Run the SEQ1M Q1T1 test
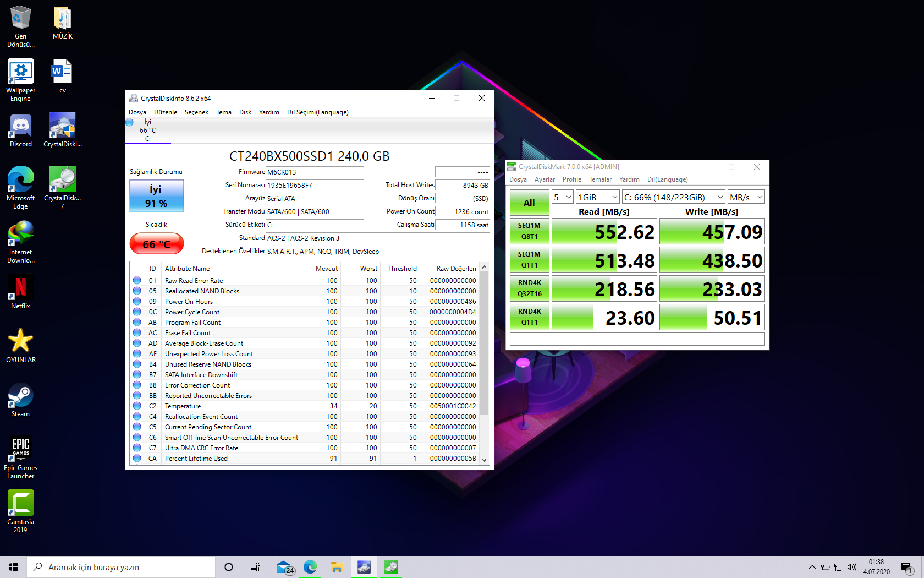The width and height of the screenshot is (924, 578). (529, 260)
